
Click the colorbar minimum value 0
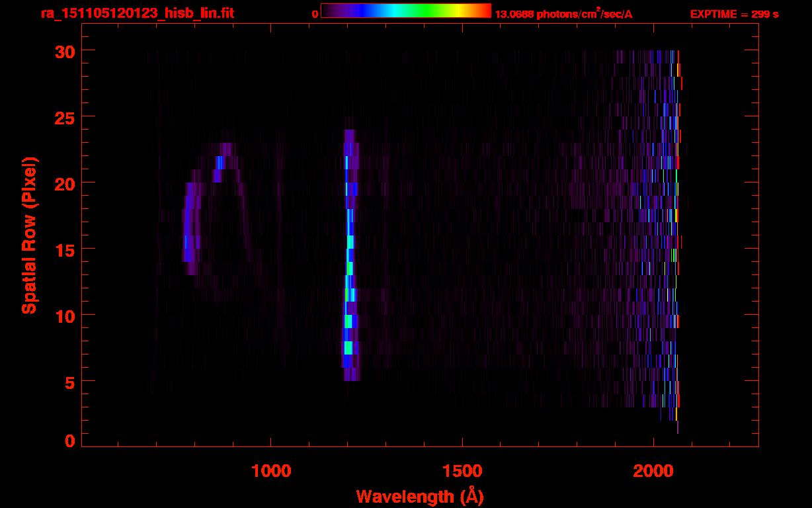pyautogui.click(x=315, y=14)
